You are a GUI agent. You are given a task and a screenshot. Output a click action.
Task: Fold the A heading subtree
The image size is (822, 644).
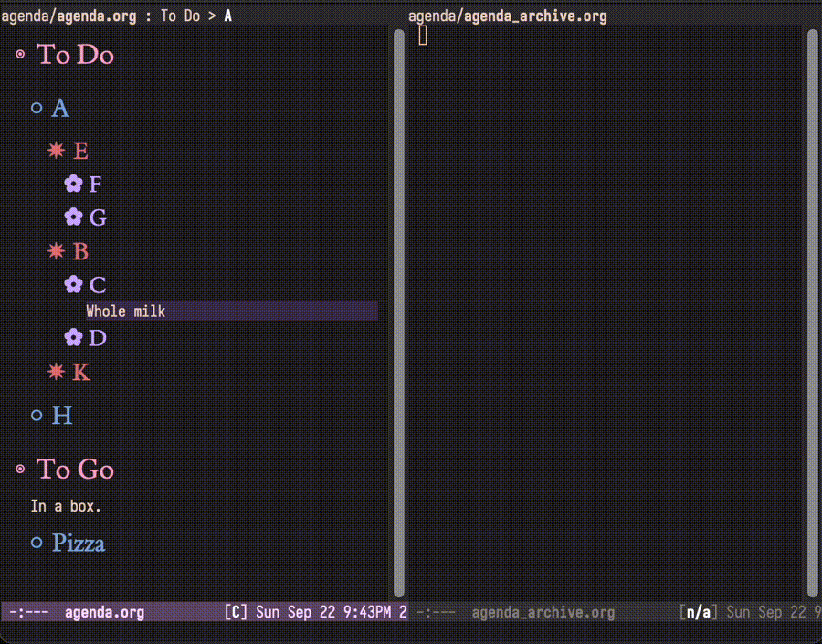coord(60,109)
